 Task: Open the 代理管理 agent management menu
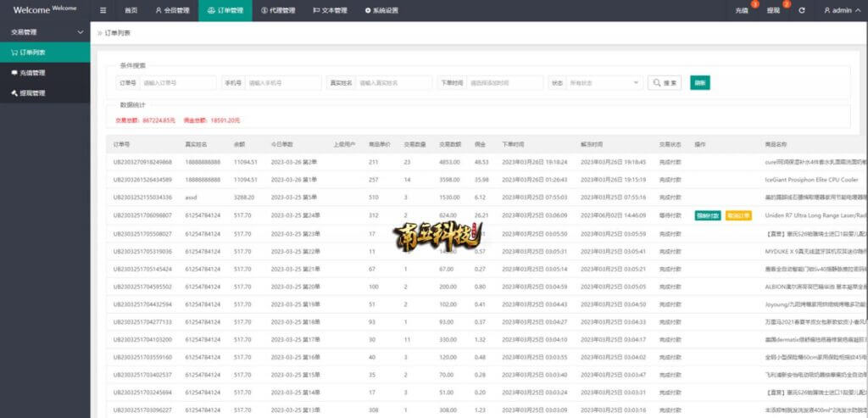pyautogui.click(x=278, y=10)
